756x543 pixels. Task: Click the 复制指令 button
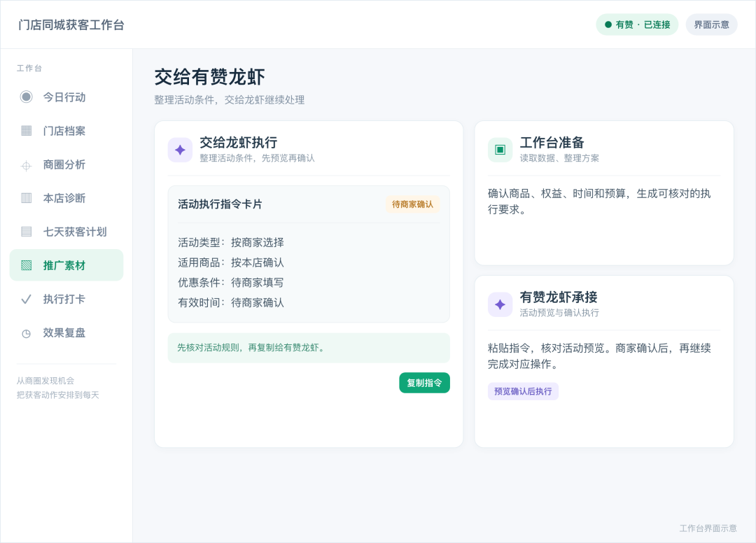click(x=424, y=383)
